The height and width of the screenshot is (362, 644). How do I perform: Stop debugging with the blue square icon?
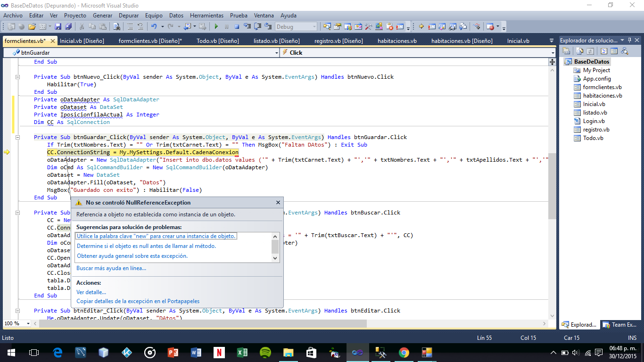coord(237,26)
